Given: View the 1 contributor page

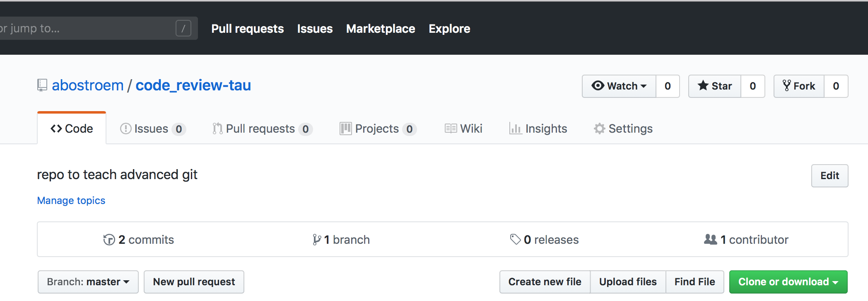Looking at the screenshot, I should (x=746, y=240).
